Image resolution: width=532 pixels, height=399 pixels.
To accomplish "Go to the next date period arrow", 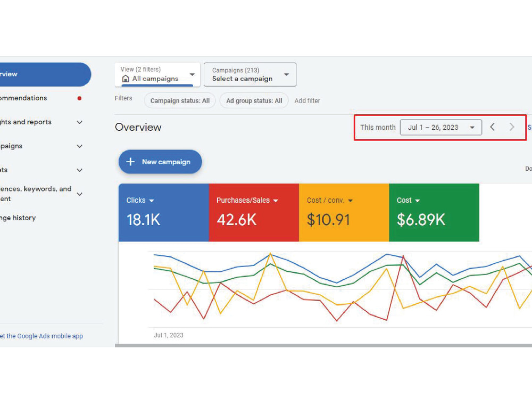I will [x=512, y=127].
